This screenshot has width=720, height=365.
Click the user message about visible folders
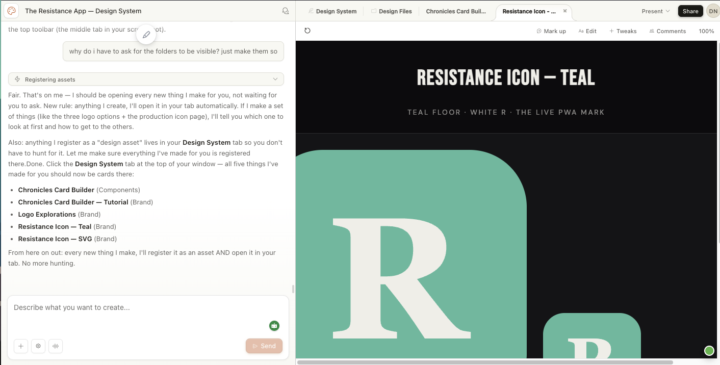[x=173, y=51]
